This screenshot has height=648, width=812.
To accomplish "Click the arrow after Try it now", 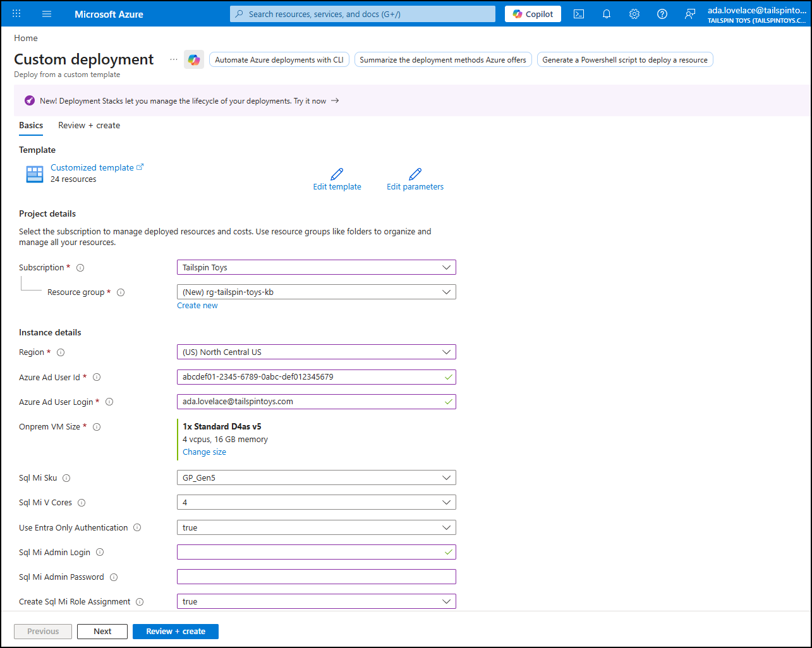I will pyautogui.click(x=335, y=100).
